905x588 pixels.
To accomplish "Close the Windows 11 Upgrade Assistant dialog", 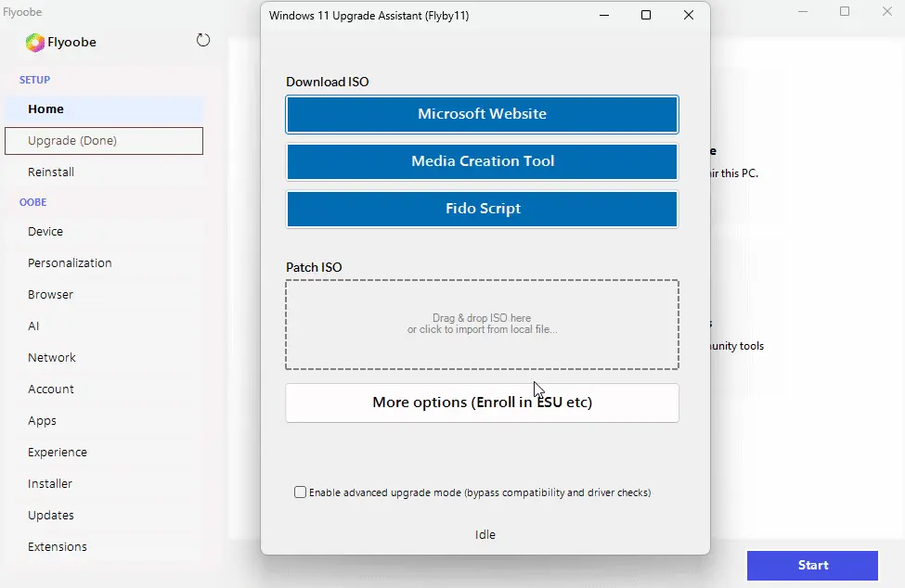I will click(689, 16).
